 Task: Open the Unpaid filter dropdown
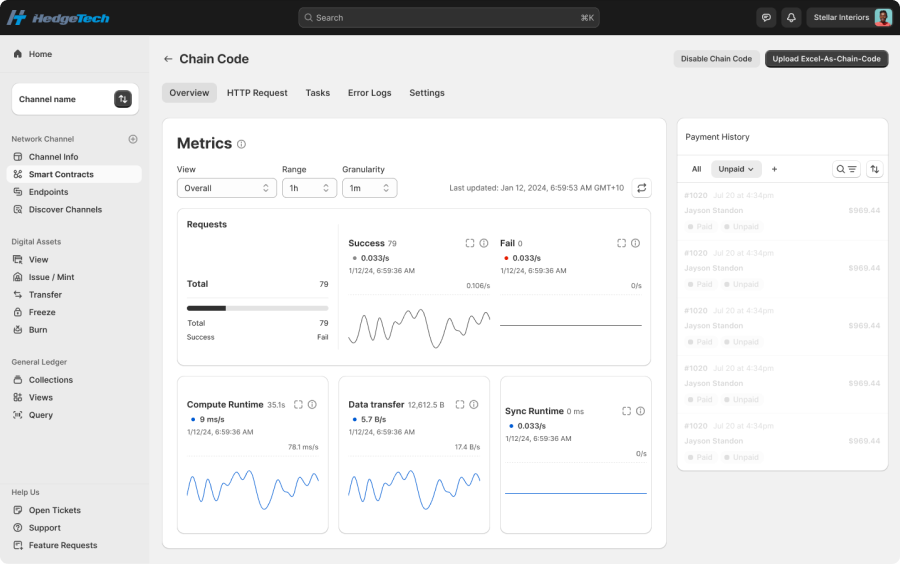pos(738,169)
